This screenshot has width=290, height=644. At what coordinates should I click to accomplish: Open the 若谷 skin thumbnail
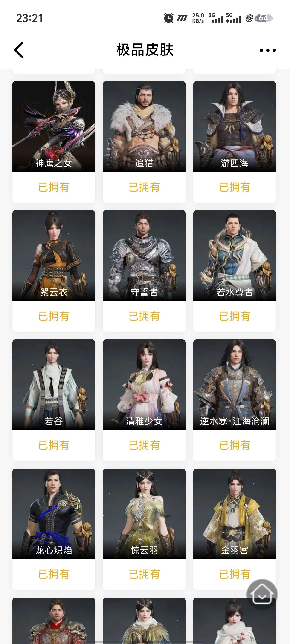coord(54,385)
